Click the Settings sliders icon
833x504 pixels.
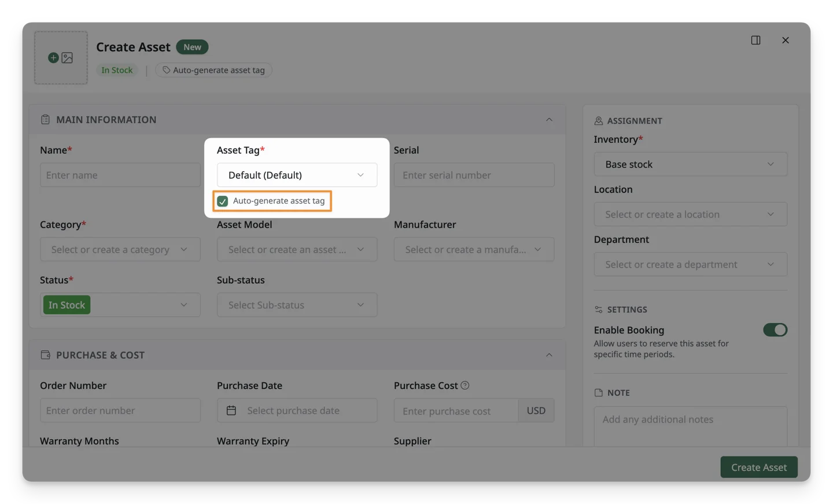pyautogui.click(x=598, y=310)
